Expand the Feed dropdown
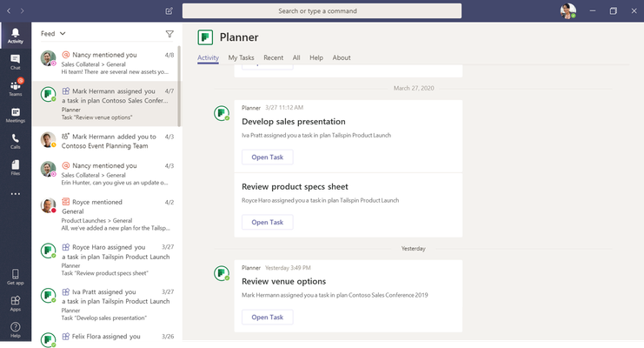644x348 pixels. point(53,34)
